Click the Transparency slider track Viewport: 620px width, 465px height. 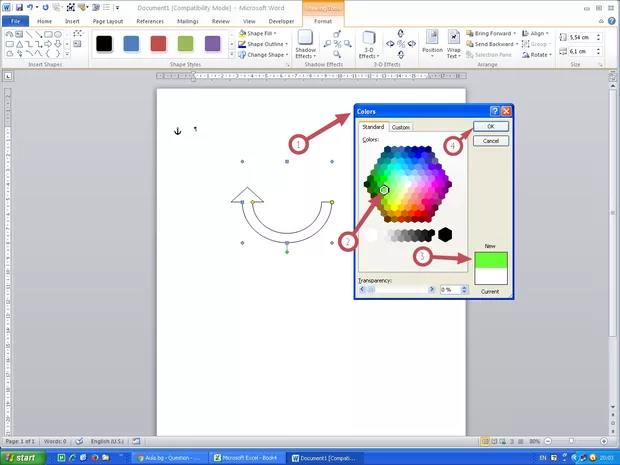[396, 289]
